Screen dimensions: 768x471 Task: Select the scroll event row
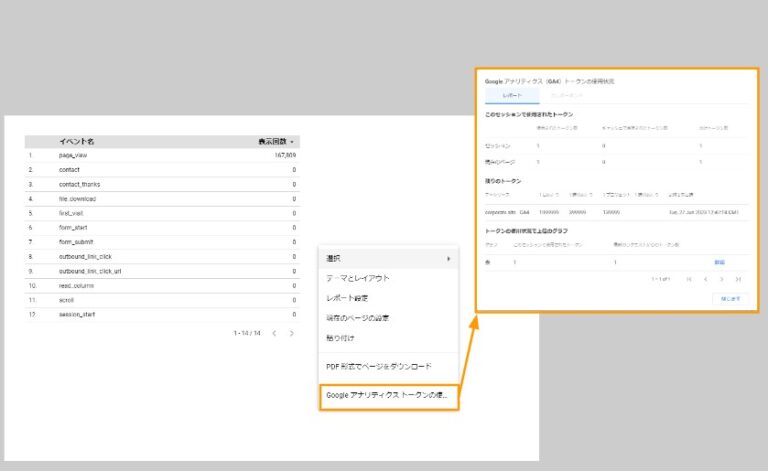[162, 300]
